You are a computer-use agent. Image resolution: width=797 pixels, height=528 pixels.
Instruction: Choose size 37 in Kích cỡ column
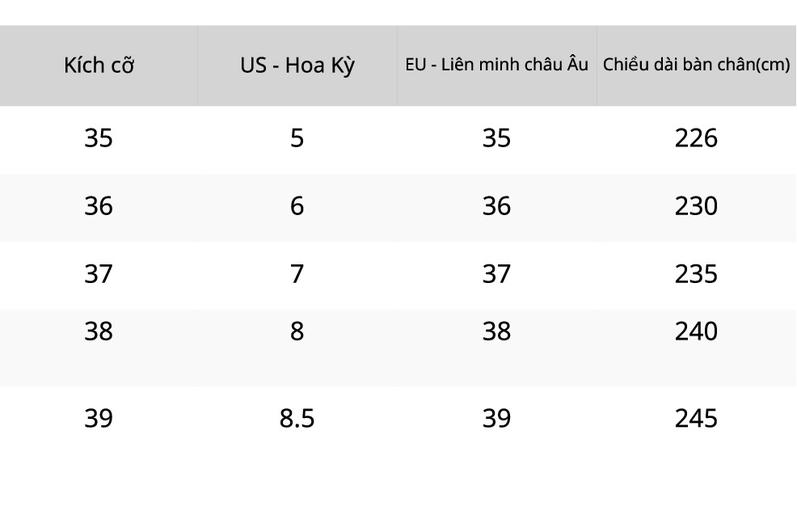point(98,274)
